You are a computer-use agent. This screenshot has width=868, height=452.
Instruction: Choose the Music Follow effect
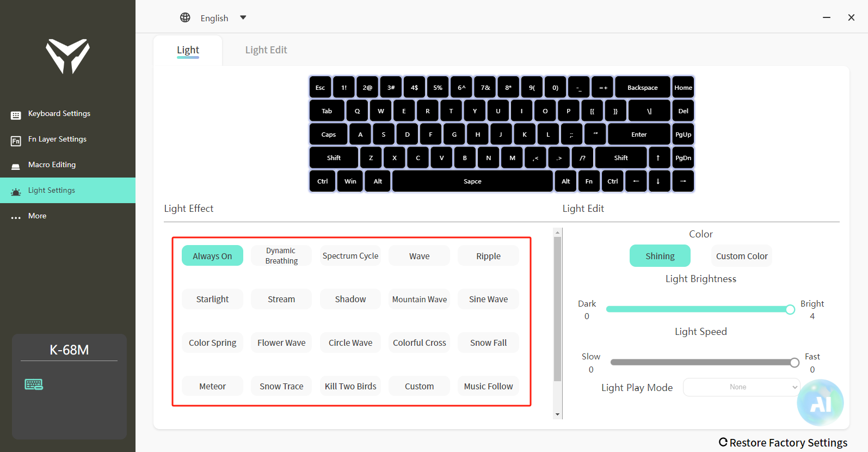click(488, 386)
